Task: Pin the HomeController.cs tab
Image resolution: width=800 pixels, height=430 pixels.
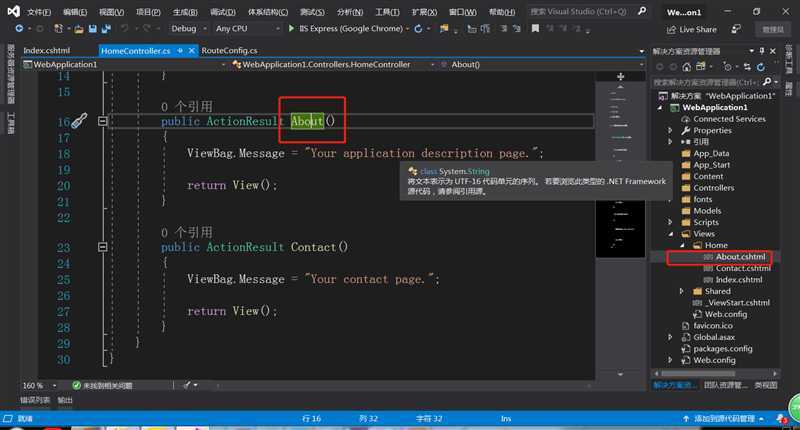Action: (x=180, y=50)
